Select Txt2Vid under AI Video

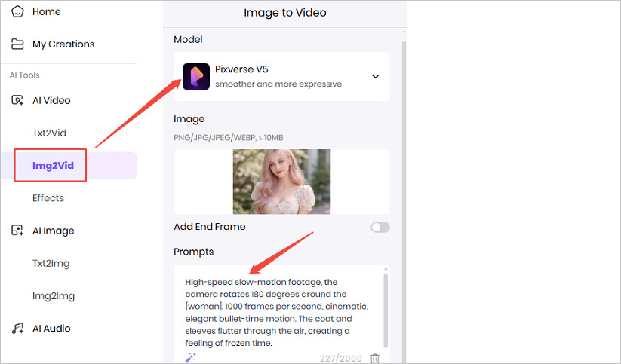[49, 133]
